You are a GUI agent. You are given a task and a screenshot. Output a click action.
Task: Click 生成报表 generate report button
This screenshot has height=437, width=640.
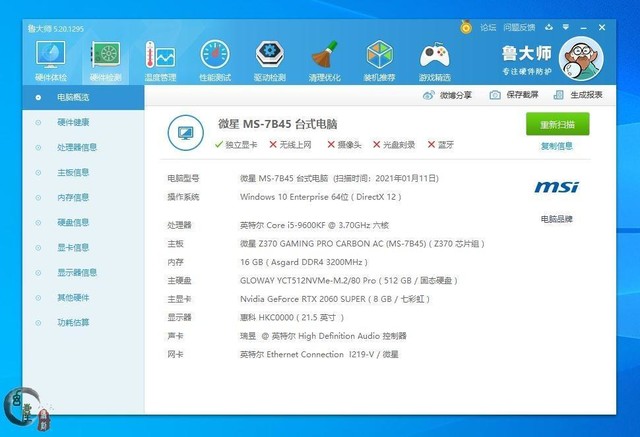pos(578,95)
